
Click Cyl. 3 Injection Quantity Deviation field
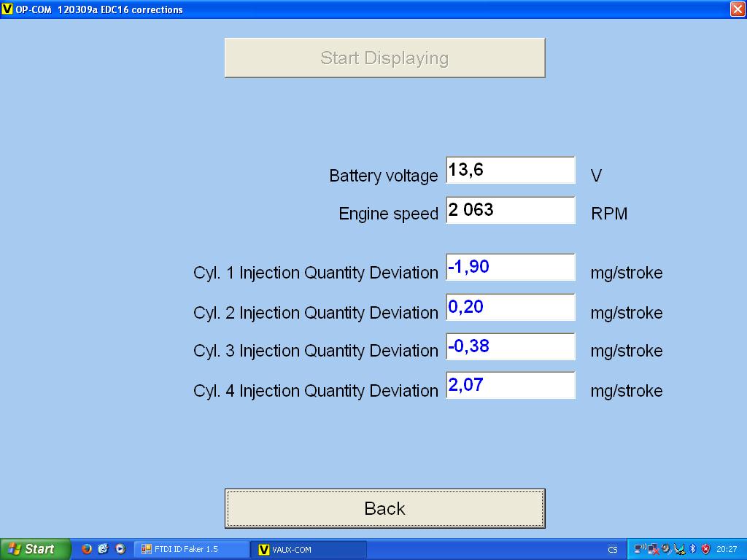(510, 346)
